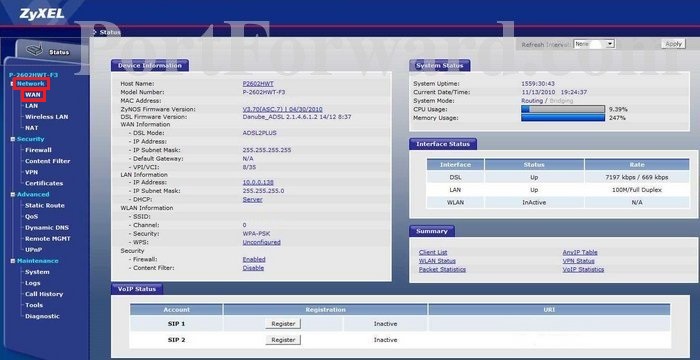700x360 pixels.
Task: Open WAN settings in sidebar
Action: 33,95
